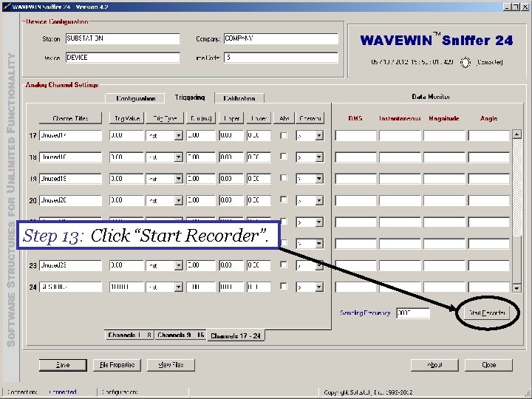The width and height of the screenshot is (532, 399).
Task: Click channel 18 title field
Action: [x=70, y=157]
